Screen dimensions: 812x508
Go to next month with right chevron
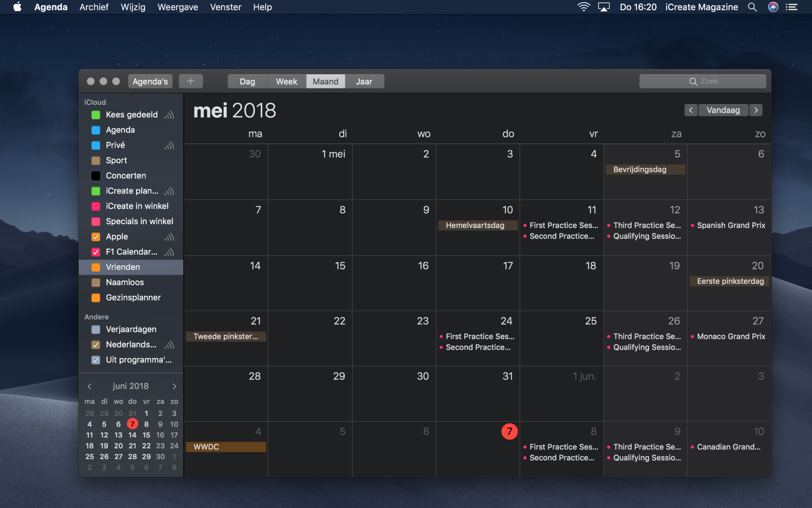(756, 110)
